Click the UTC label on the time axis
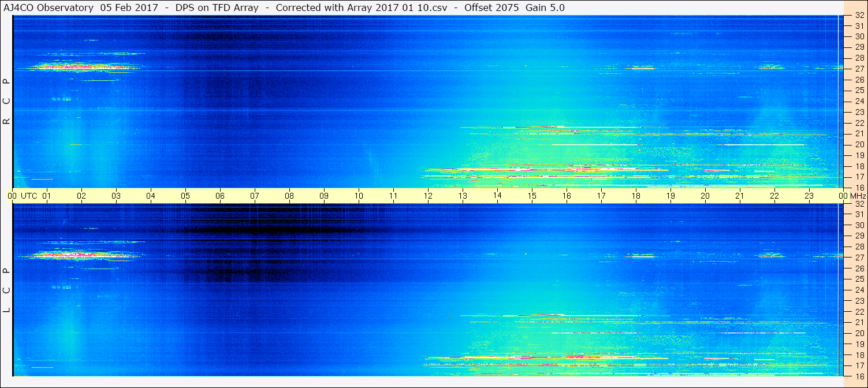The height and width of the screenshot is (388, 868). (29, 196)
